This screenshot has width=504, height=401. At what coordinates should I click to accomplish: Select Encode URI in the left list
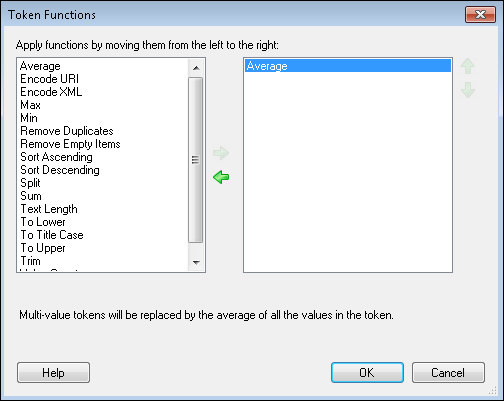(x=49, y=79)
